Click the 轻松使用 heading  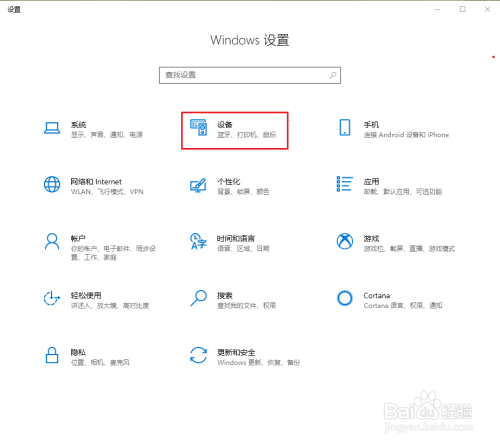(86, 295)
